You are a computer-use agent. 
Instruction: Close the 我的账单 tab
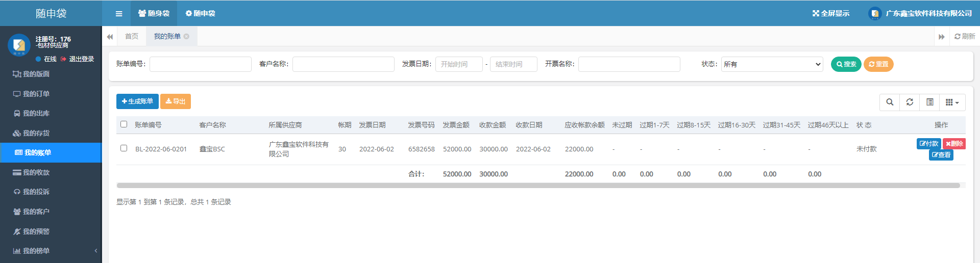(186, 36)
